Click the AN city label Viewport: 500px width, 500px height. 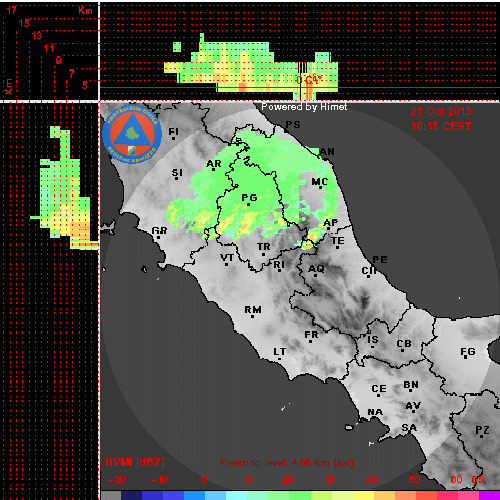pos(327,152)
